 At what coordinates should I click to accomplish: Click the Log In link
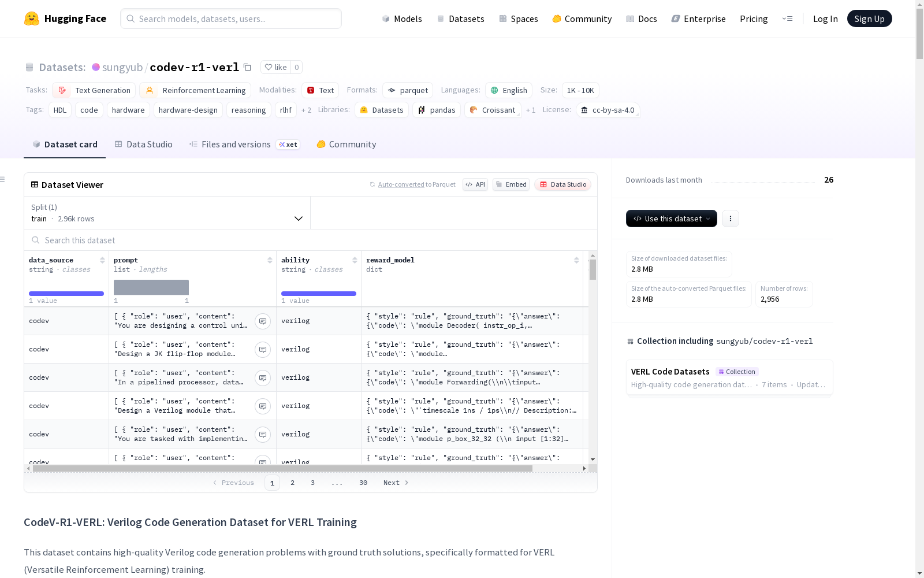pos(825,18)
